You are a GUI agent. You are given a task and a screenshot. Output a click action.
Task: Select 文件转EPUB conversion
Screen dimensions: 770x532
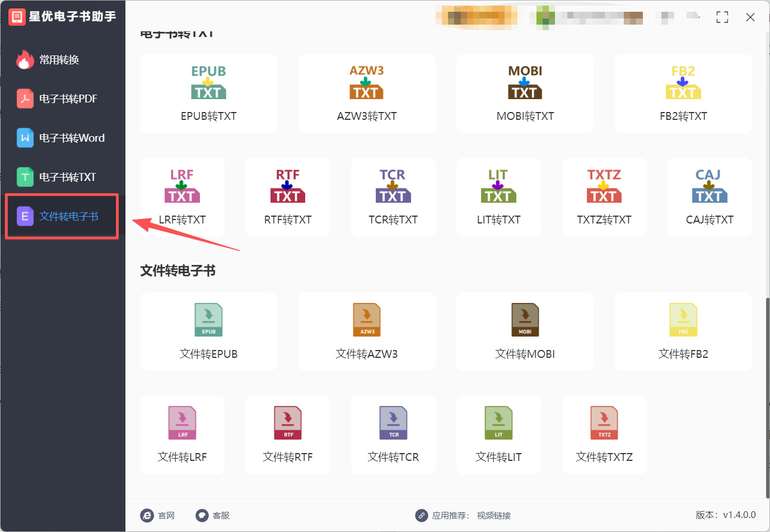(208, 331)
